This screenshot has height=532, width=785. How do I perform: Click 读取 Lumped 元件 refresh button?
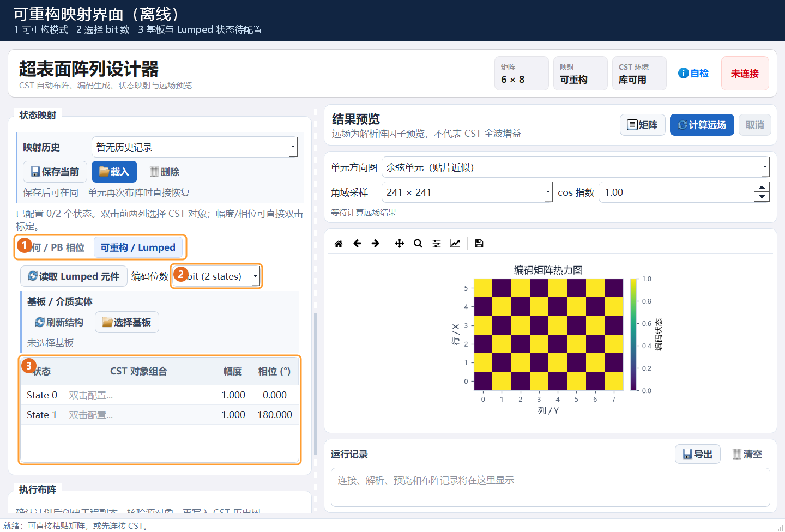(x=74, y=276)
